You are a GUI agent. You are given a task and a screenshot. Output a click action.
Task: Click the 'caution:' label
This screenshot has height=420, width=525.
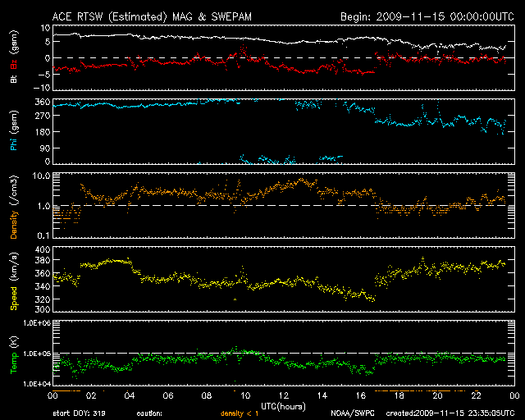tap(149, 413)
